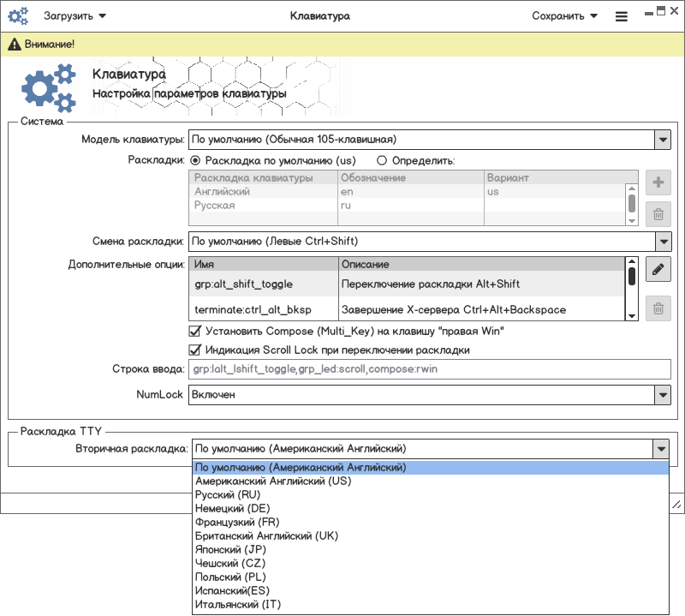Open the NumLock dropdown

pyautogui.click(x=662, y=394)
